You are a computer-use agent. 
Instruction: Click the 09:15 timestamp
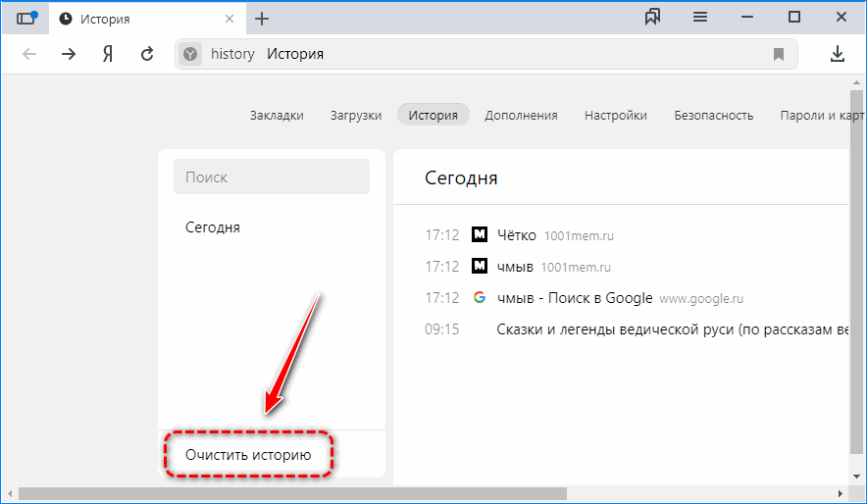tap(441, 329)
